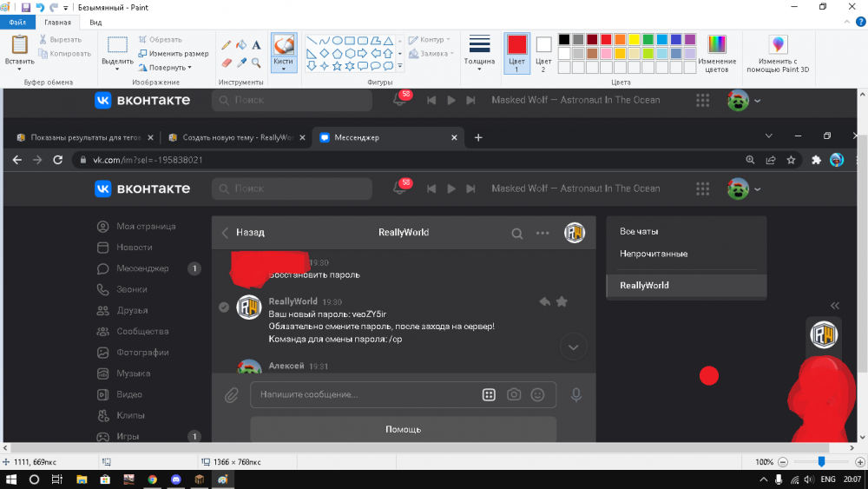Image resolution: width=868 pixels, height=489 pixels.
Task: Pick the black color swatch
Action: [x=564, y=39]
